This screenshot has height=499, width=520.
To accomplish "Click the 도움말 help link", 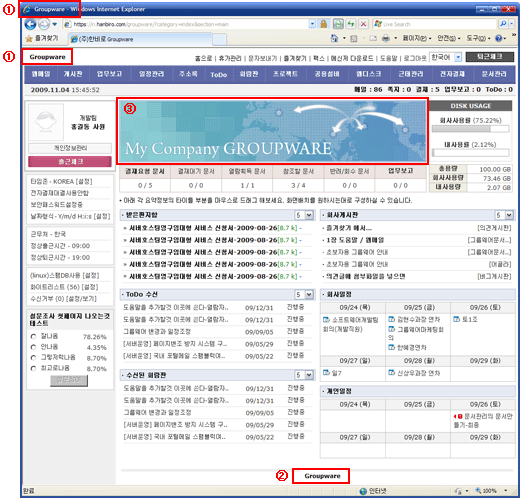I will pos(389,58).
